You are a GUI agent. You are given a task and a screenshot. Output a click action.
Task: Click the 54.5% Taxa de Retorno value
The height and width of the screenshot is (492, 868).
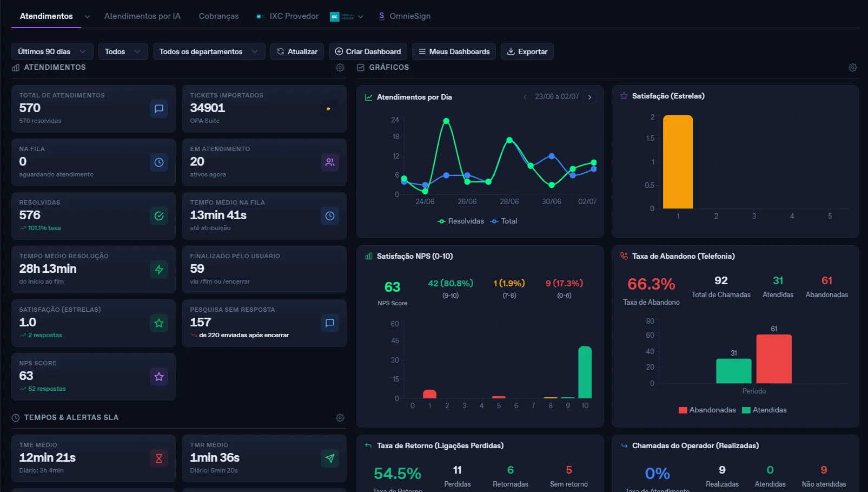click(397, 474)
